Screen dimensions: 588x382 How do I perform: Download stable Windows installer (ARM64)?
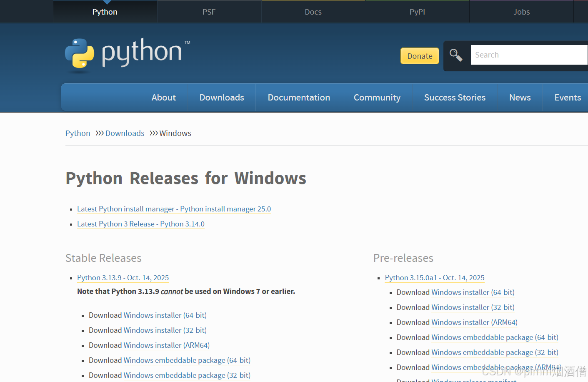click(x=167, y=345)
